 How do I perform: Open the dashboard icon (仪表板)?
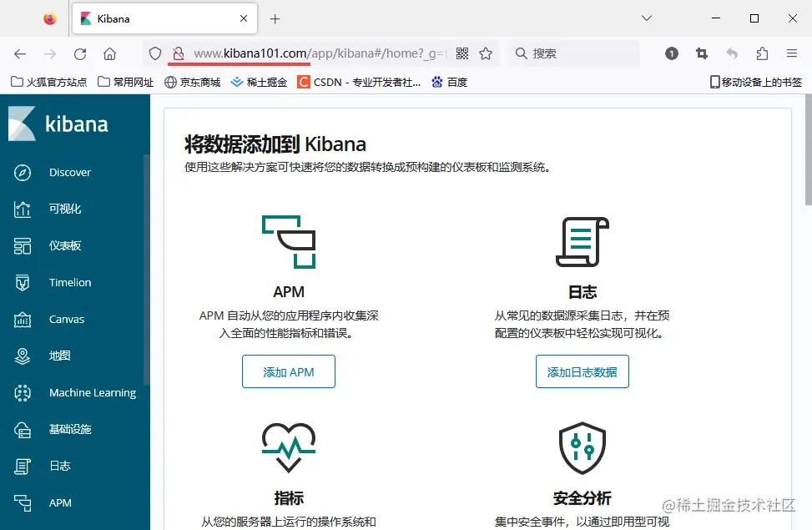(23, 246)
